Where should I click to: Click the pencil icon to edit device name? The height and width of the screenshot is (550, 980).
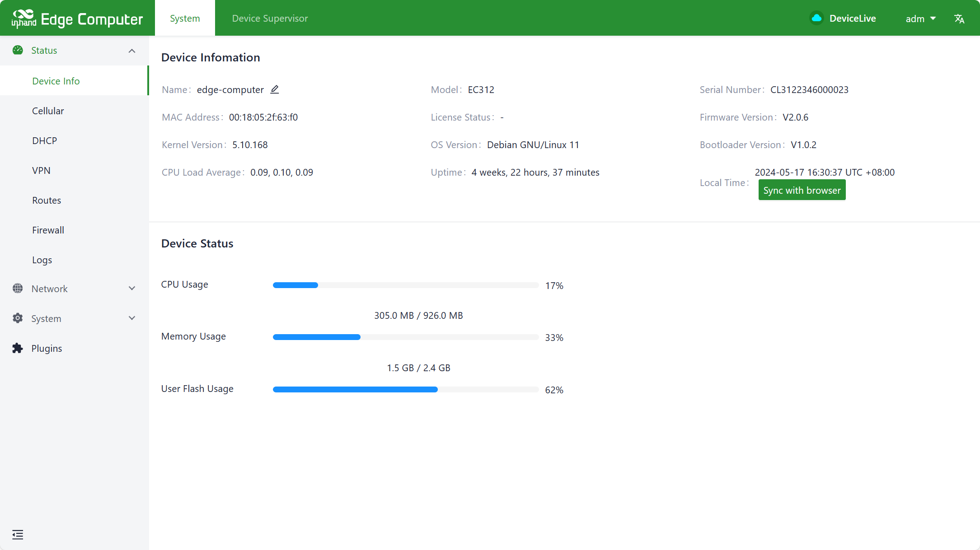tap(275, 89)
